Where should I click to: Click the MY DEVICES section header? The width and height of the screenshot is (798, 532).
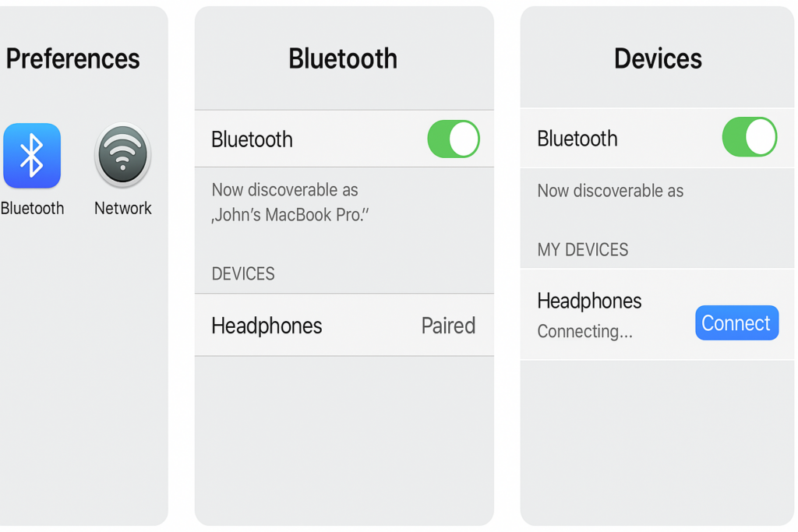(583, 250)
